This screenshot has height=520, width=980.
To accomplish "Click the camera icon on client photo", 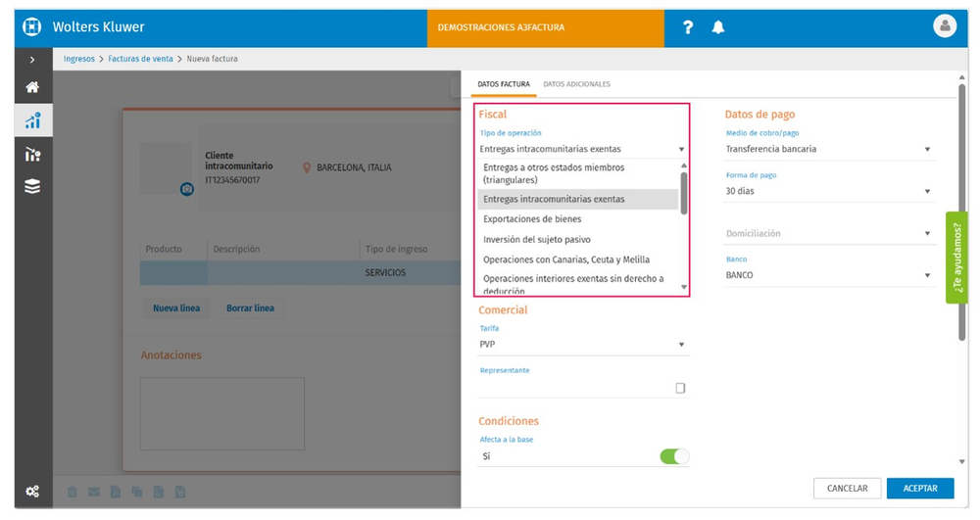I will (x=187, y=189).
